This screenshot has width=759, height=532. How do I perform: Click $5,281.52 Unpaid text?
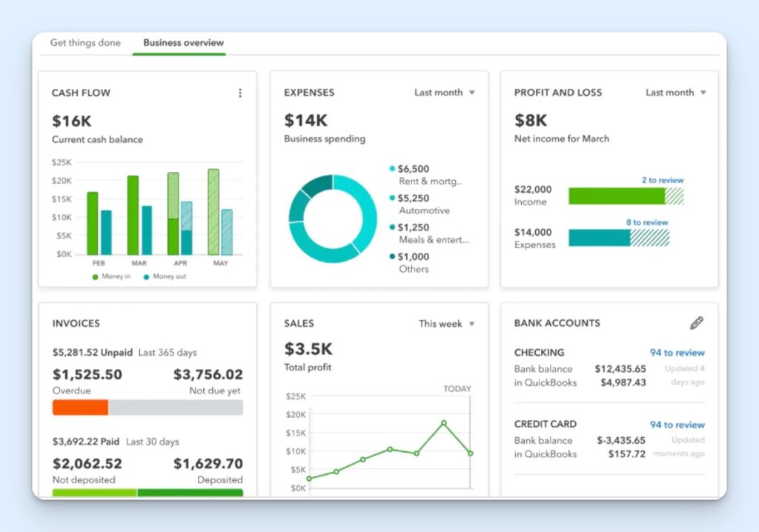click(93, 353)
